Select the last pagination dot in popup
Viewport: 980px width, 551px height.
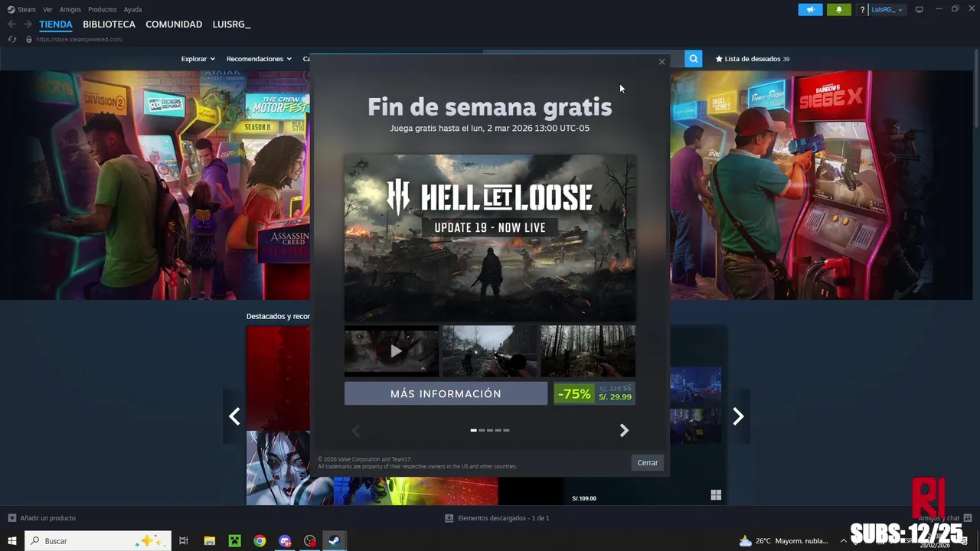tap(506, 431)
